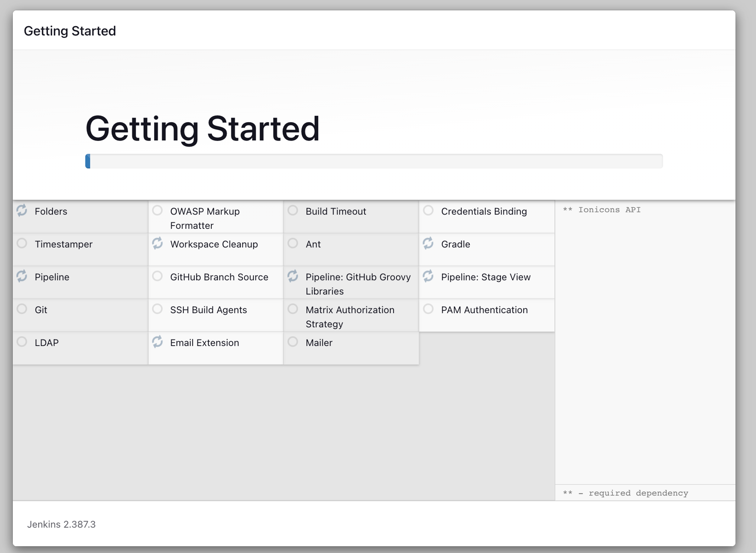Click the GitHub Branch Source plugin label
The image size is (756, 553).
pyautogui.click(x=219, y=277)
